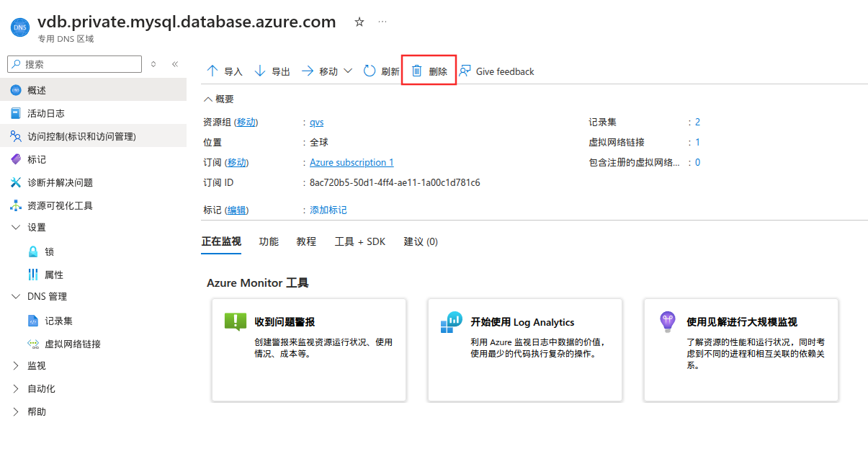This screenshot has height=472, width=868.
Task: Click 移动 link beside 资源组
Action: click(246, 122)
